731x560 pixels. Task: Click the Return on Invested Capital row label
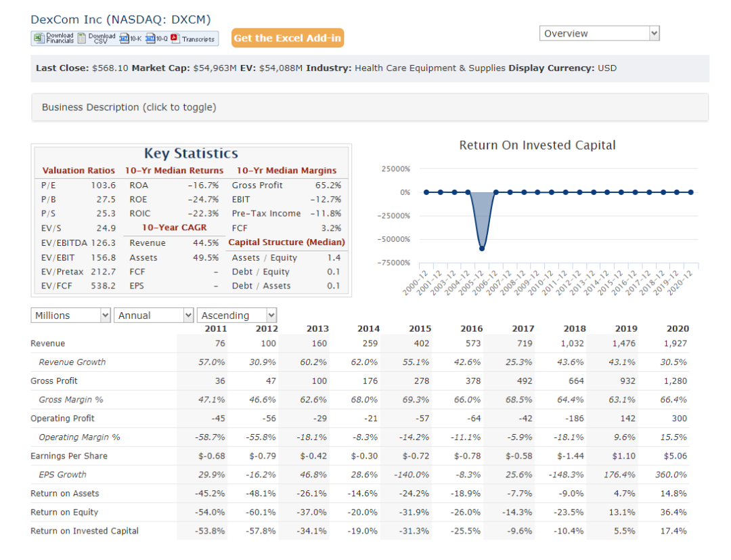pyautogui.click(x=85, y=531)
